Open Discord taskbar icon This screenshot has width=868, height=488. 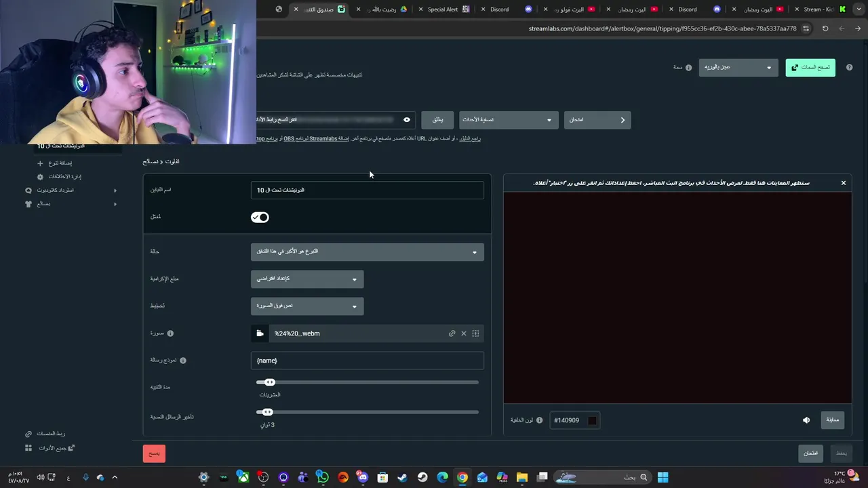363,477
